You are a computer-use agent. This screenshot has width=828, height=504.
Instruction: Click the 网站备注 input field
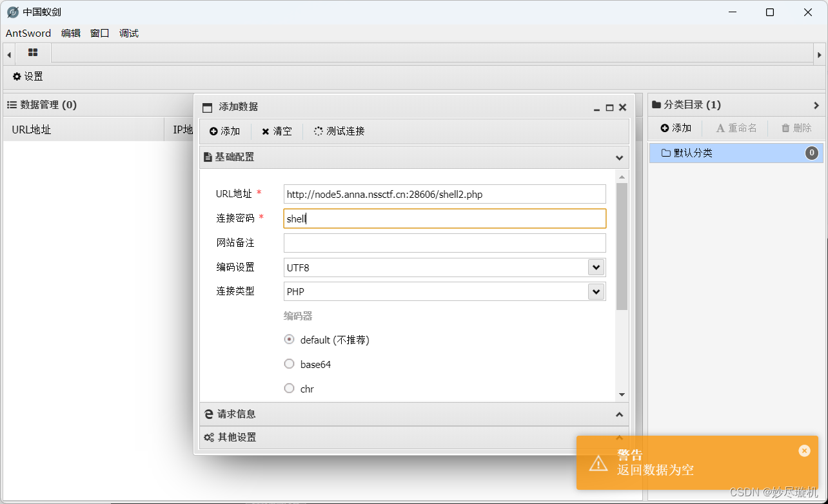(x=445, y=243)
